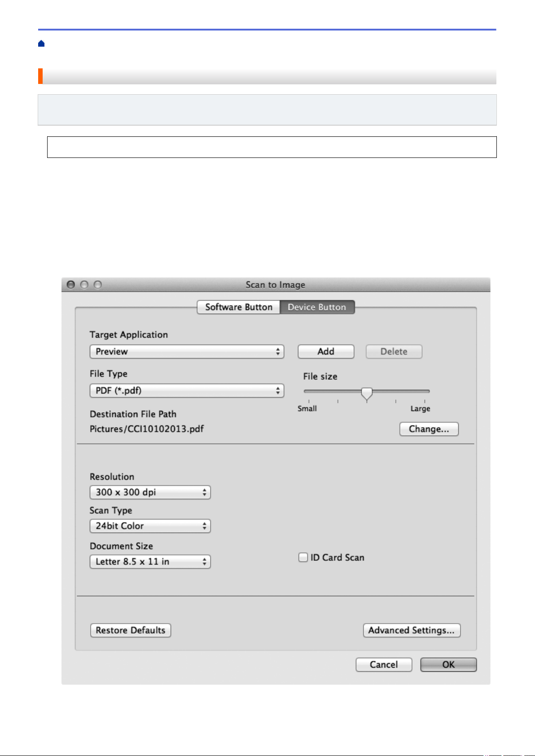Click the red close window dot

[70, 284]
